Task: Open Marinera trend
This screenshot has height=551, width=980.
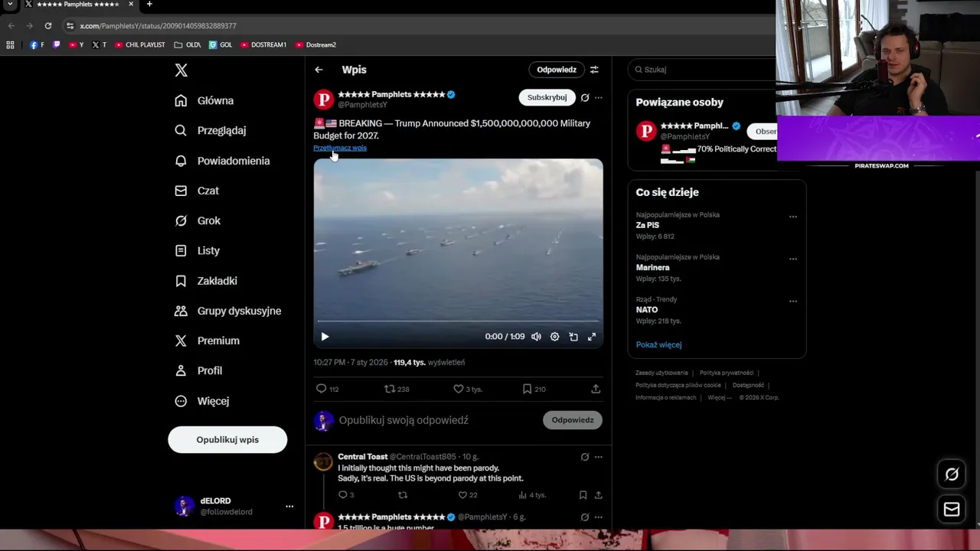Action: coord(653,268)
